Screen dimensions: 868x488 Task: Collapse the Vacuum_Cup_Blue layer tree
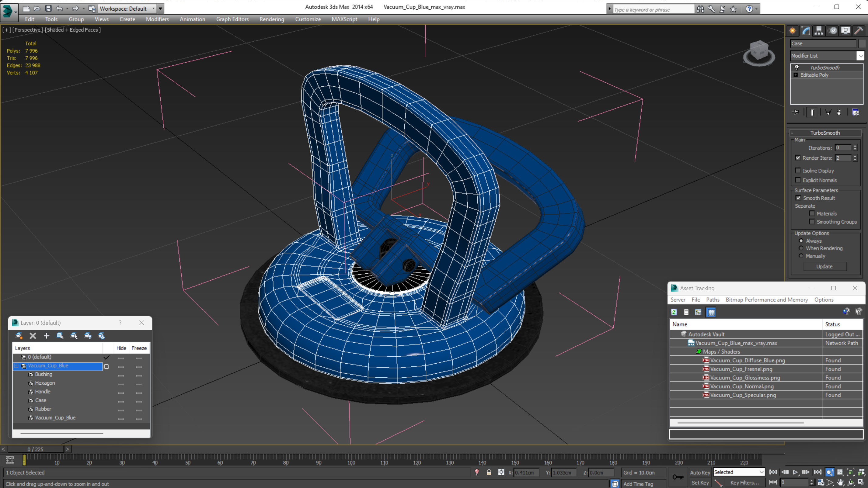tap(16, 365)
